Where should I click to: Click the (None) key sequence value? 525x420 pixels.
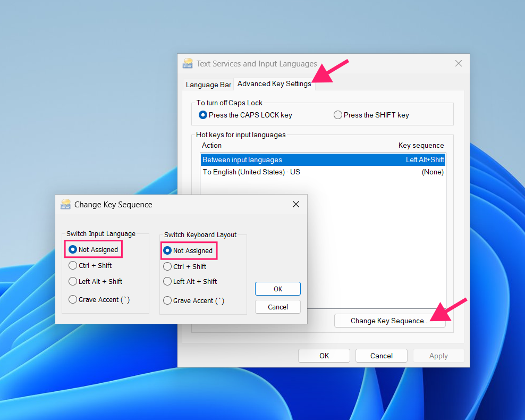click(433, 172)
